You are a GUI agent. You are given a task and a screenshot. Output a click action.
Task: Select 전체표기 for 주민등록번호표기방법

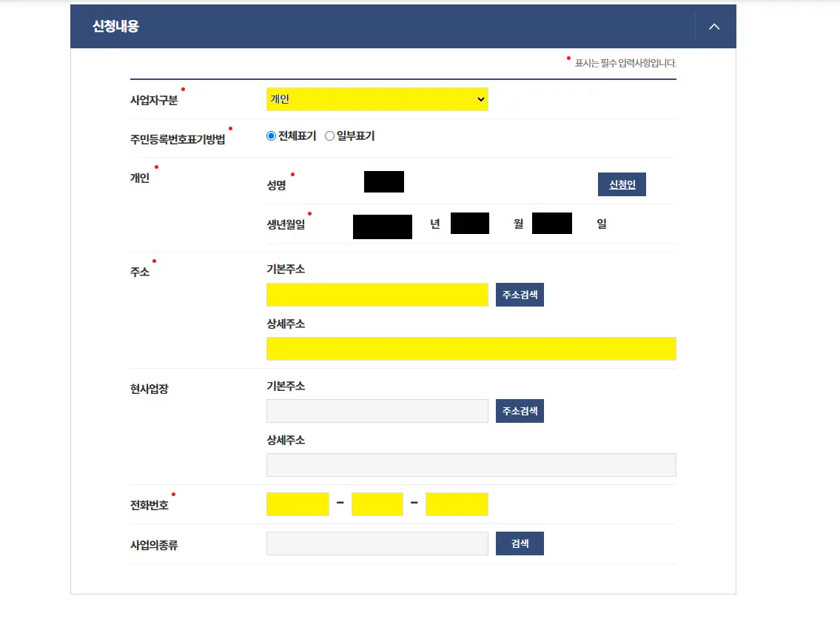[x=271, y=135]
